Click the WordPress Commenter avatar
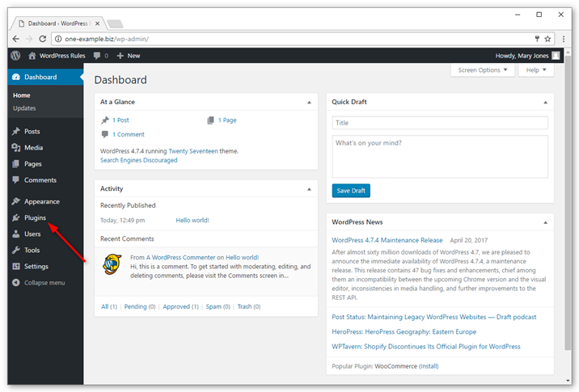This screenshot has width=579, height=392. (x=112, y=264)
